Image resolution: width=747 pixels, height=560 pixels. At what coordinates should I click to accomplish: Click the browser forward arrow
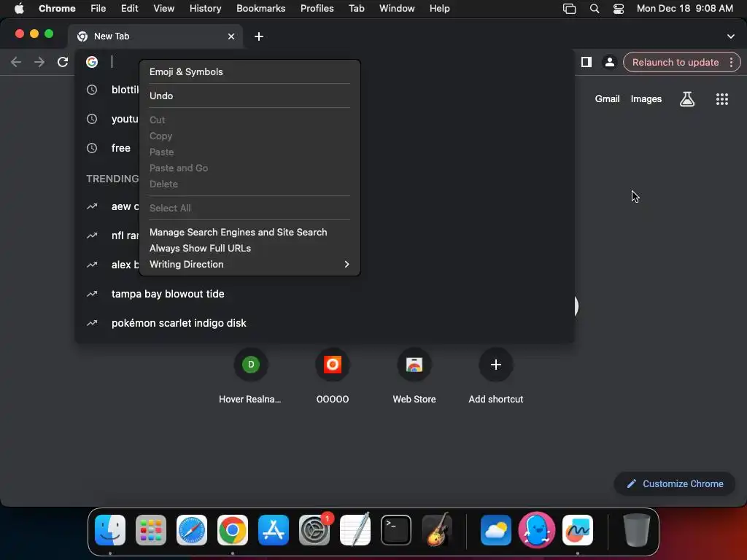39,62
